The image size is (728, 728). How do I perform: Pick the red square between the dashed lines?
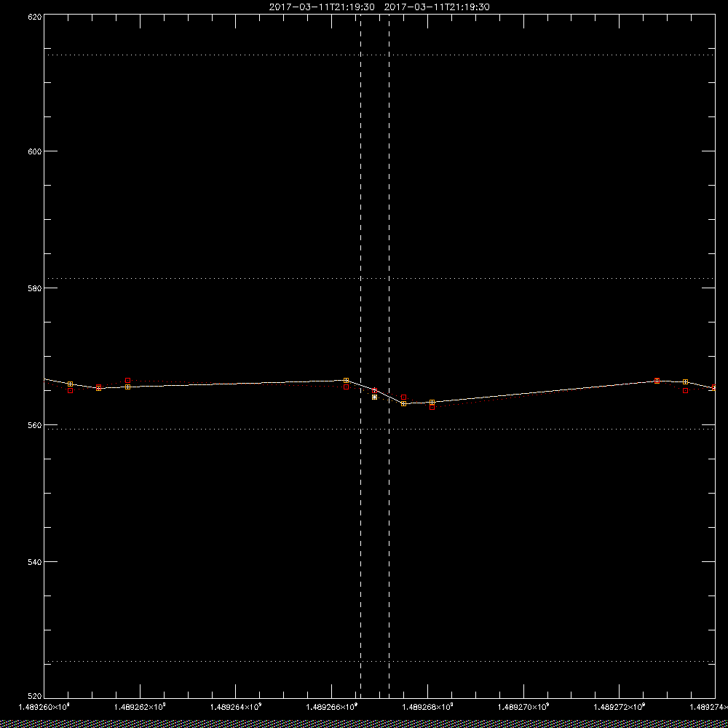(375, 390)
